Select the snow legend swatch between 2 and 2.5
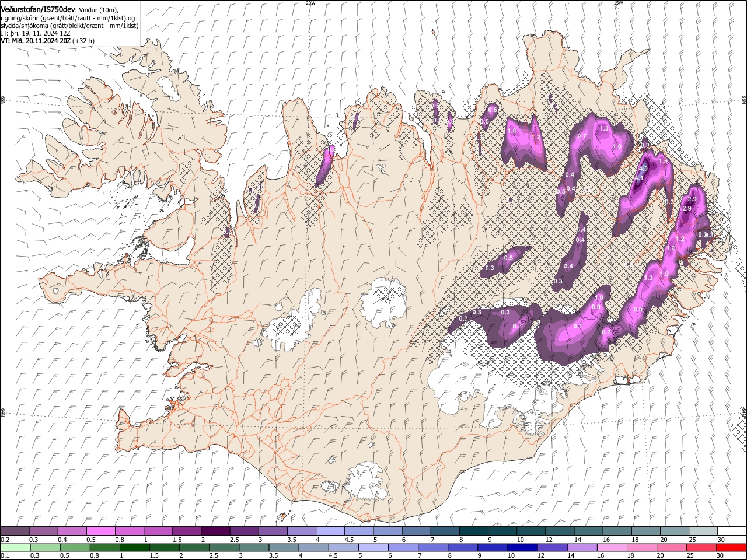This screenshot has height=560, width=747. [215, 531]
